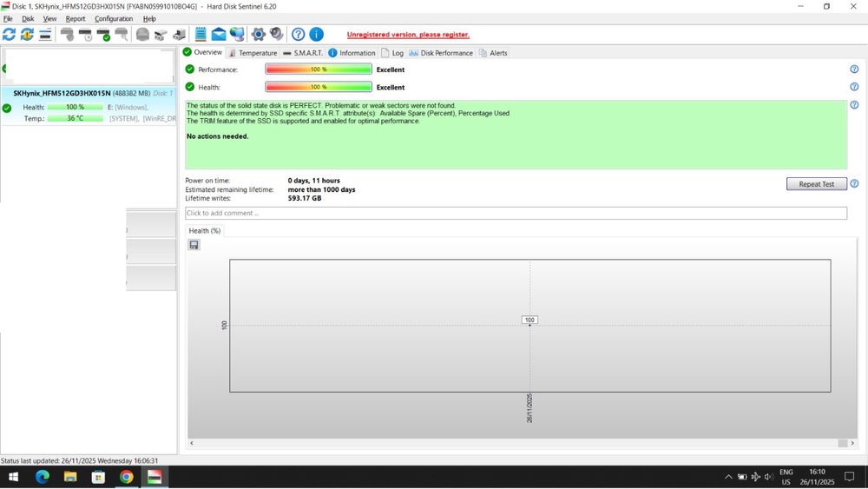Image resolution: width=868 pixels, height=489 pixels.
Task: Click the help icon next to Repeat Test
Action: click(854, 183)
